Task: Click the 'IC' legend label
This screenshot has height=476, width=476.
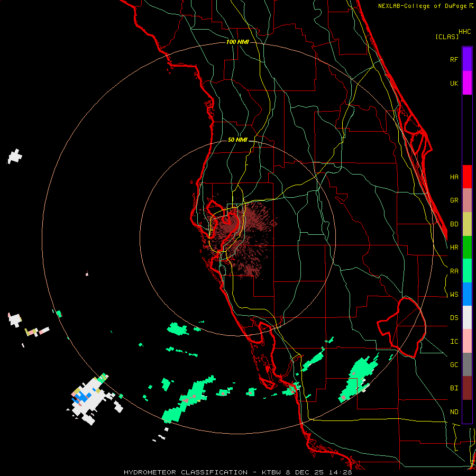Action: (x=454, y=342)
